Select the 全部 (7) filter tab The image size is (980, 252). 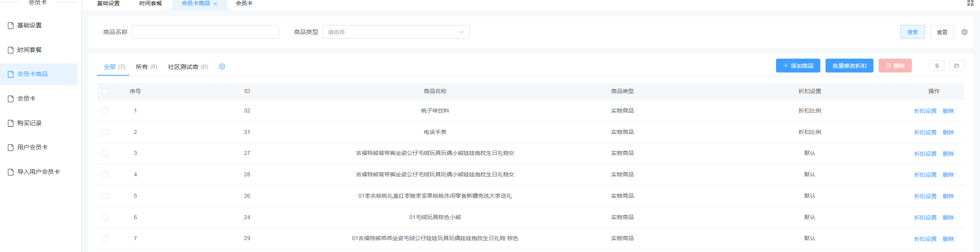click(x=114, y=67)
